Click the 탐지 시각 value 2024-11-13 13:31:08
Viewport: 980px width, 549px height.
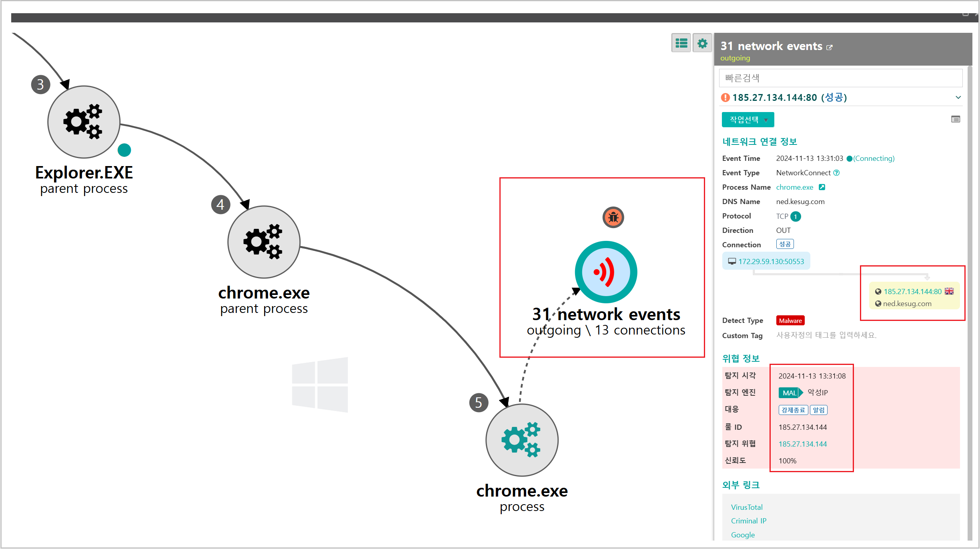click(812, 376)
